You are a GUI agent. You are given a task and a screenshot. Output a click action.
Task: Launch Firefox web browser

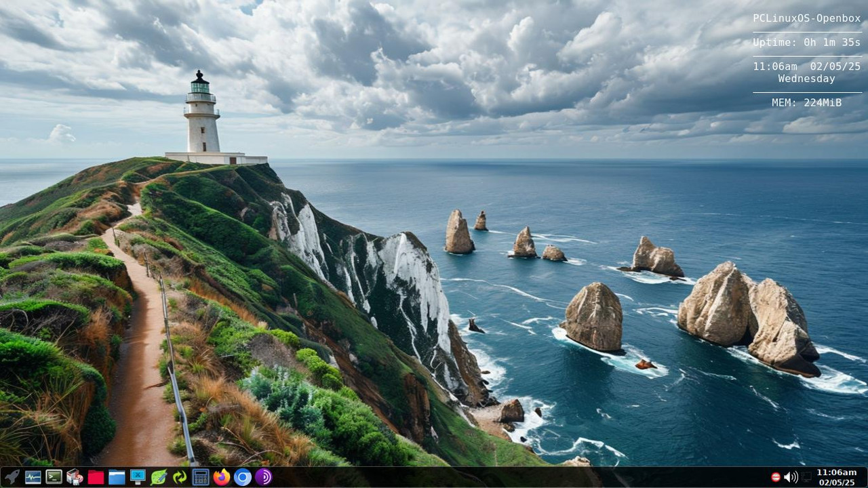tap(222, 477)
